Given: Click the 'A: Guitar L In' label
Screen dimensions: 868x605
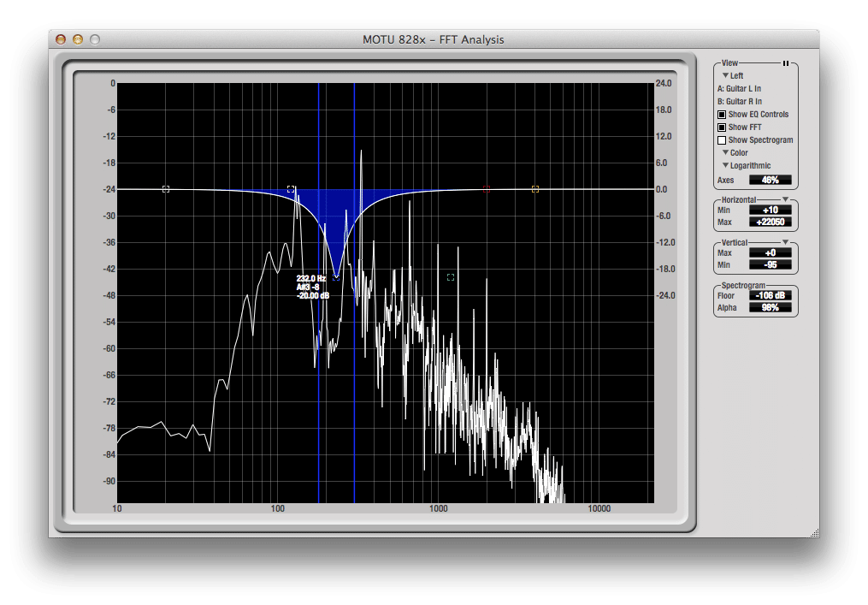Looking at the screenshot, I should [739, 89].
